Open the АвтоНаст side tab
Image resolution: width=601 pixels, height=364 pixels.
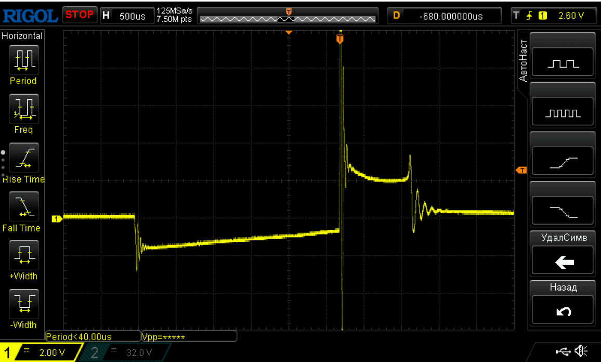click(523, 61)
